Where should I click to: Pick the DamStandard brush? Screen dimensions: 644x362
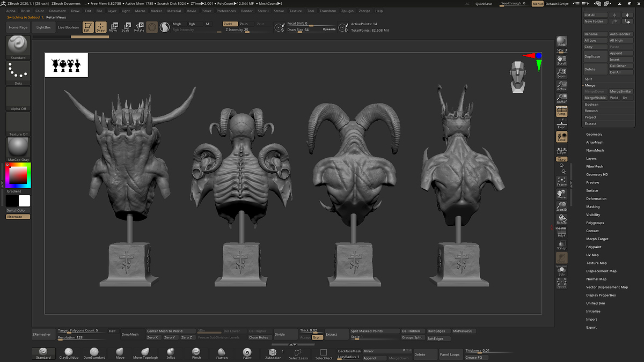[94, 353]
